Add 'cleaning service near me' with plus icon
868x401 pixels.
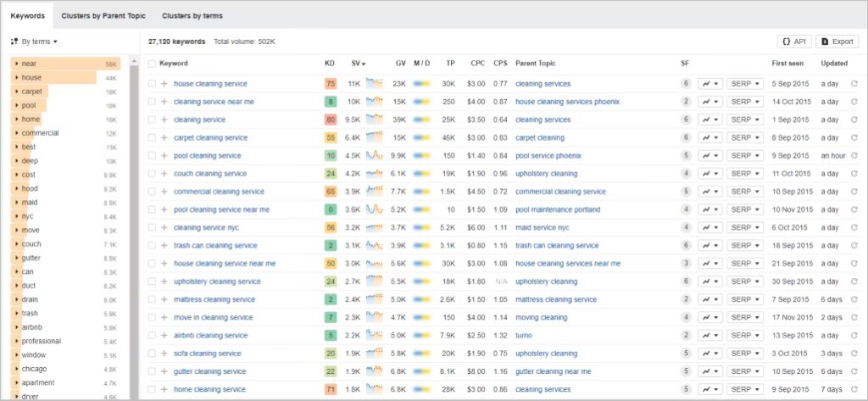[x=164, y=102]
